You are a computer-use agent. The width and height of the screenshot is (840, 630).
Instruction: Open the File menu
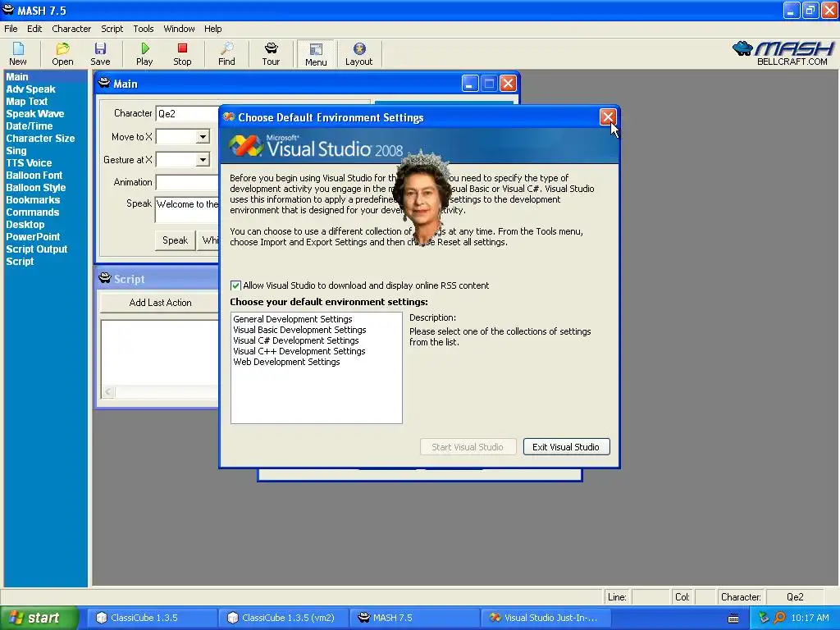coord(11,29)
